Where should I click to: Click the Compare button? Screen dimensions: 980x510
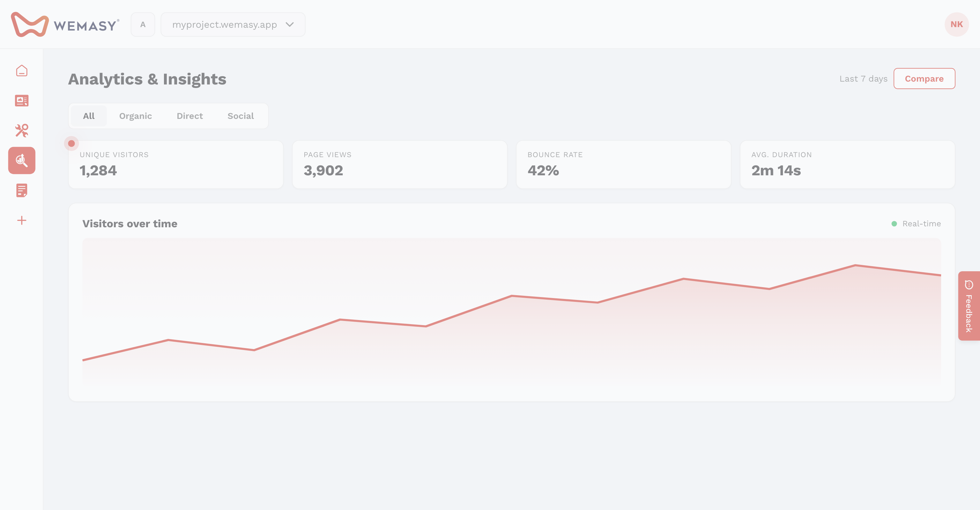tap(924, 79)
